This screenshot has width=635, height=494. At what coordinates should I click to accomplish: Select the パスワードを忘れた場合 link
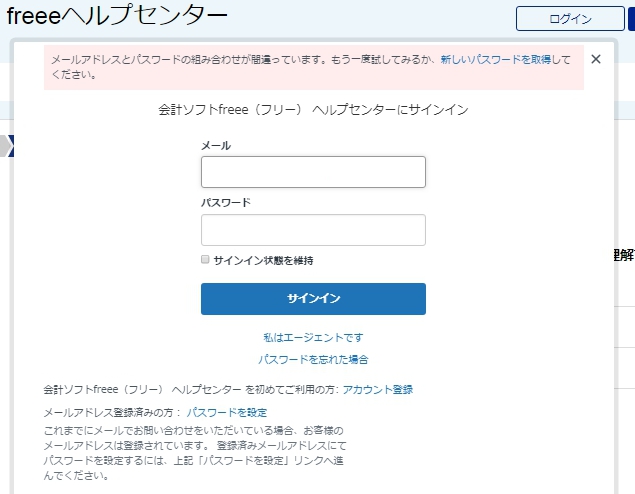pyautogui.click(x=313, y=359)
